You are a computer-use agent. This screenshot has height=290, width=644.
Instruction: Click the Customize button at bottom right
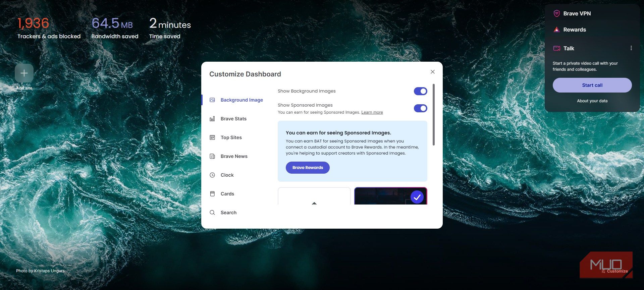(x=614, y=271)
